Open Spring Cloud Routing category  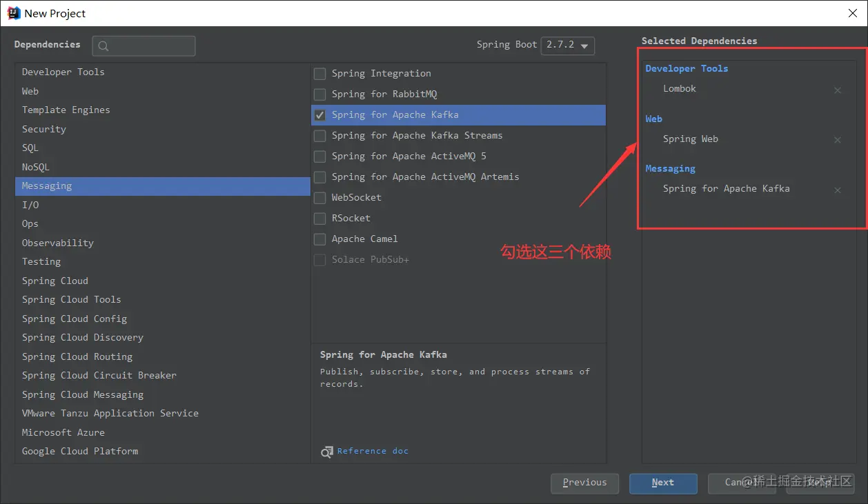coord(163,356)
